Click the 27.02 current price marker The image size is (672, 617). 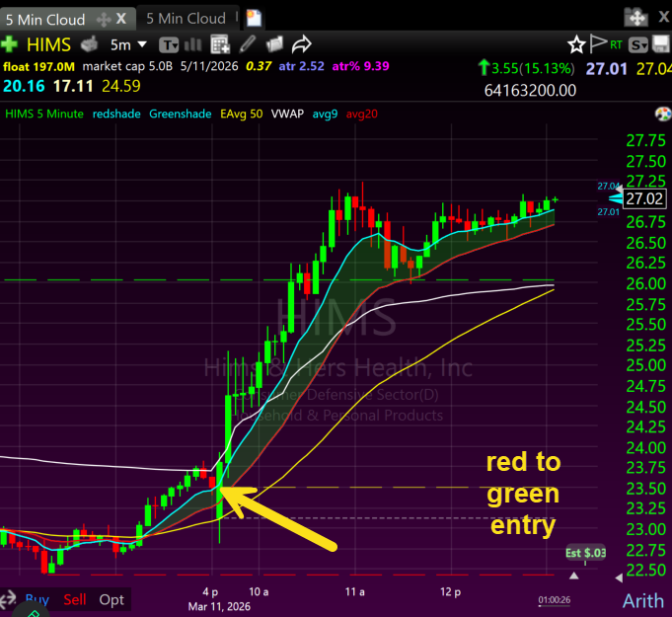click(644, 199)
